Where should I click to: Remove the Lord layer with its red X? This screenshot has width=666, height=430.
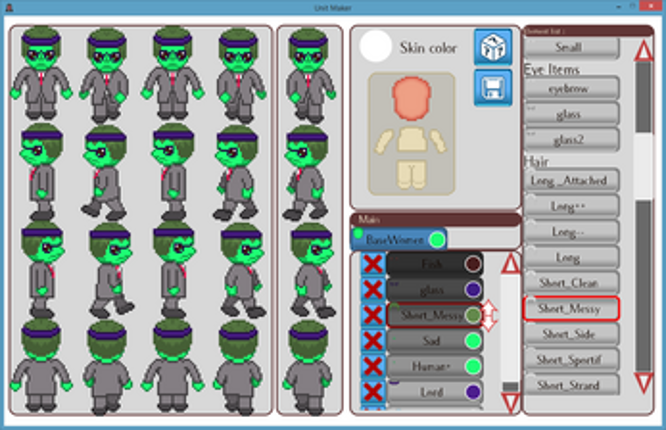click(x=373, y=392)
